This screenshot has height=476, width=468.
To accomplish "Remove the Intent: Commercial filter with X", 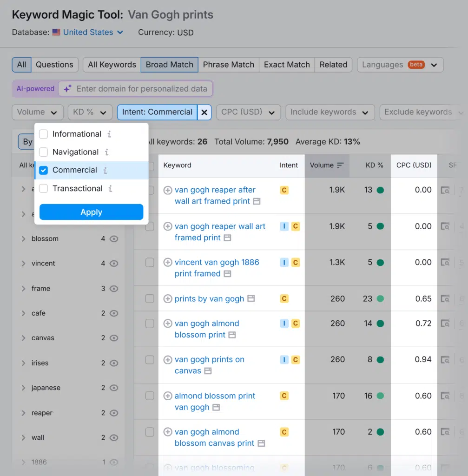I will point(204,112).
